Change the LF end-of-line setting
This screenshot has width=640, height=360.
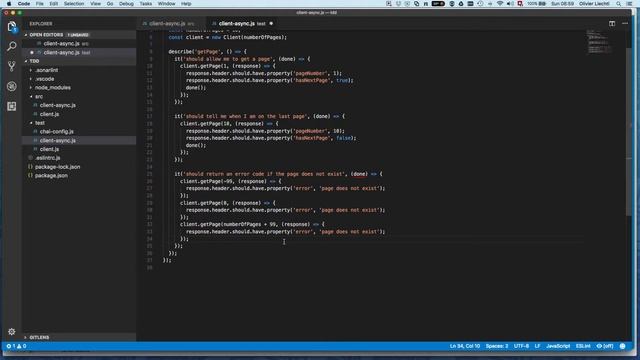click(538, 346)
